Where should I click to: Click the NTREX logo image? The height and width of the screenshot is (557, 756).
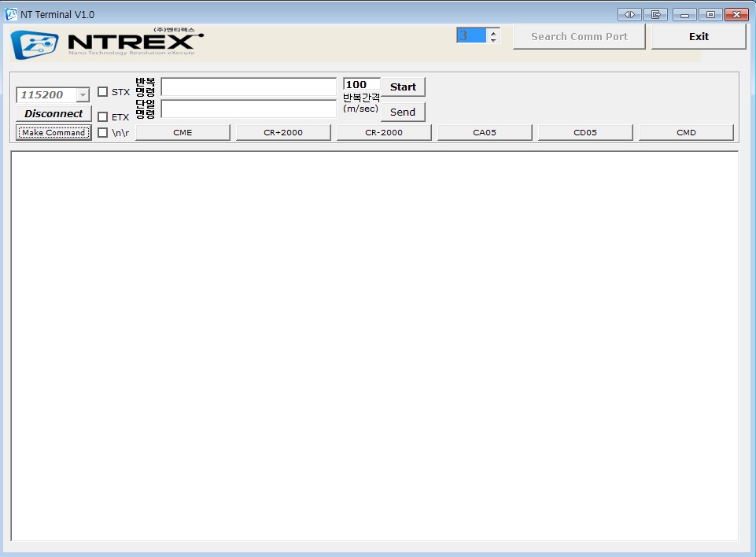click(x=107, y=43)
